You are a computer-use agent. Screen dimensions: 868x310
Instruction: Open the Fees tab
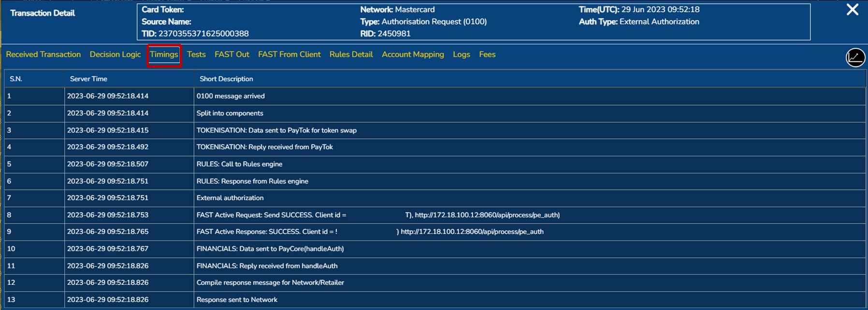point(487,55)
